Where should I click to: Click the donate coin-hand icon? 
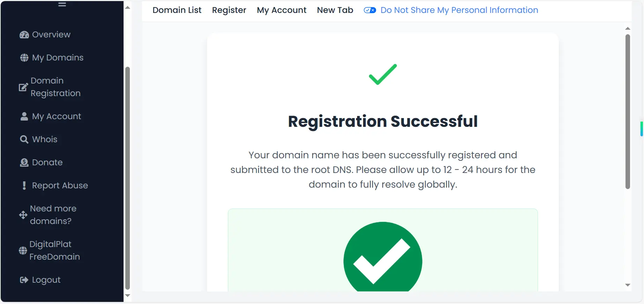(24, 162)
